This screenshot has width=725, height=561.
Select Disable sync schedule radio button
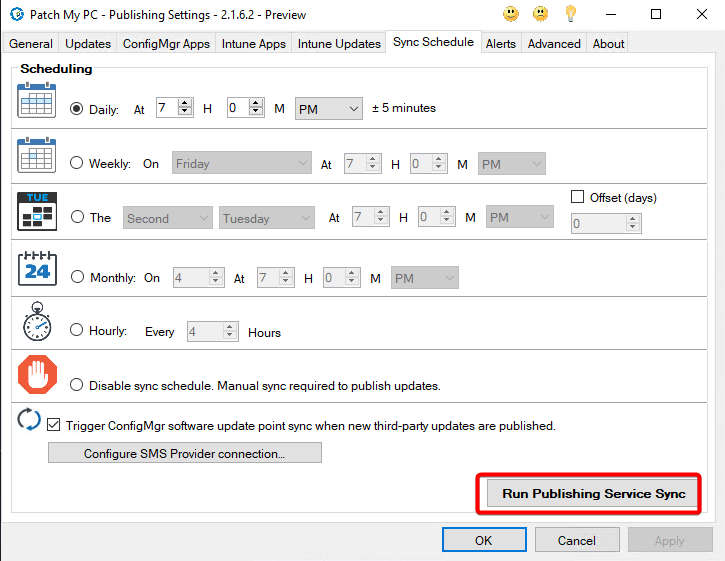click(x=76, y=385)
